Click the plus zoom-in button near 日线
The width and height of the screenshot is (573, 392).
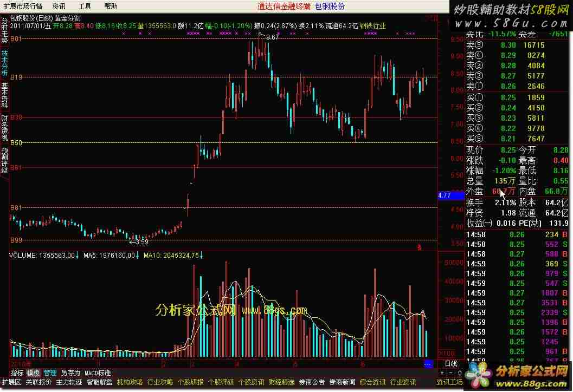pyautogui.click(x=442, y=373)
